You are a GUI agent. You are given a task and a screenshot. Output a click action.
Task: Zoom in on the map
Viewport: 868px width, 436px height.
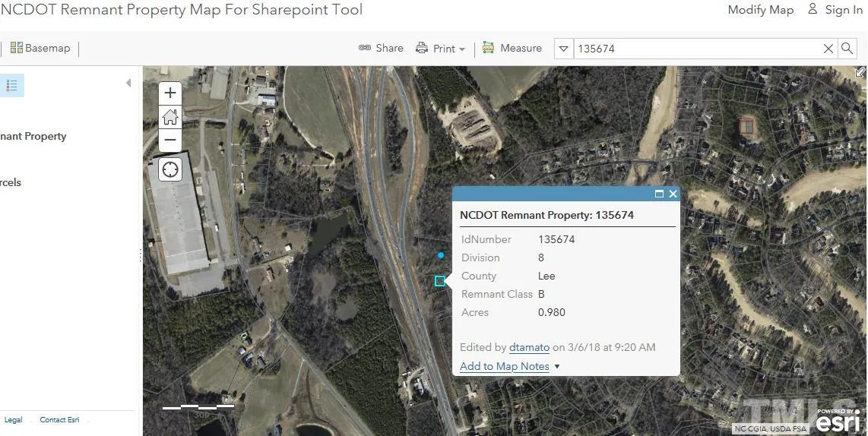pos(170,93)
